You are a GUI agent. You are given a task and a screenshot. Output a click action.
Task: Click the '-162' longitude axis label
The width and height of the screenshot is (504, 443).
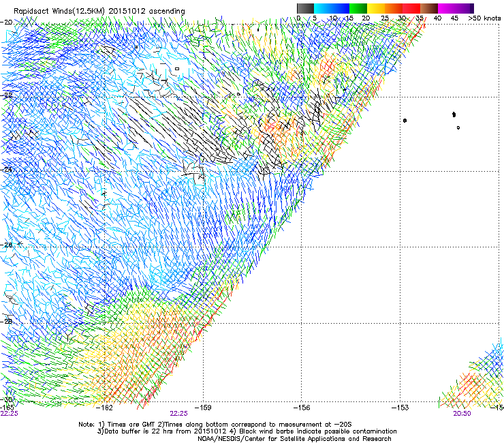(105, 408)
